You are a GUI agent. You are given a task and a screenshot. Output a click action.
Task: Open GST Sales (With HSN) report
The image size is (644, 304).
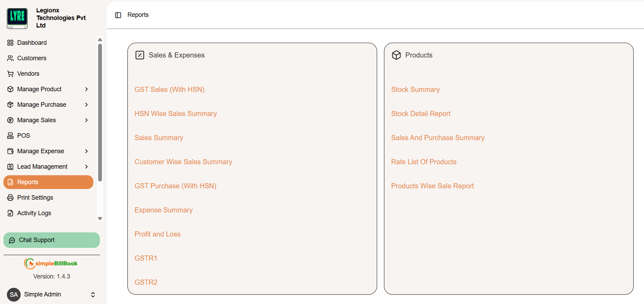coord(169,90)
